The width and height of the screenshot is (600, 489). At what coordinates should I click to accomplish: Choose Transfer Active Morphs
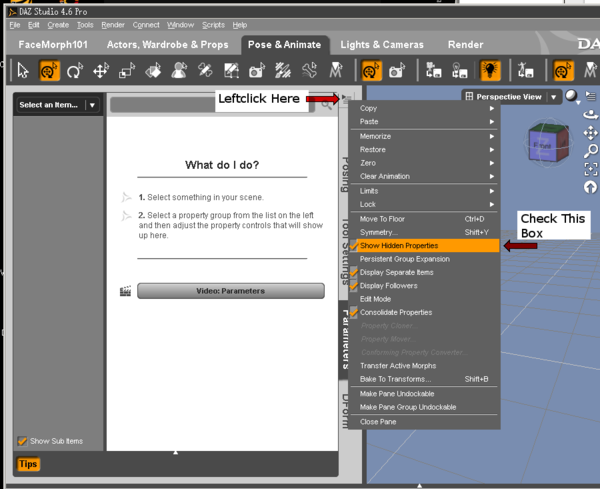point(424,366)
